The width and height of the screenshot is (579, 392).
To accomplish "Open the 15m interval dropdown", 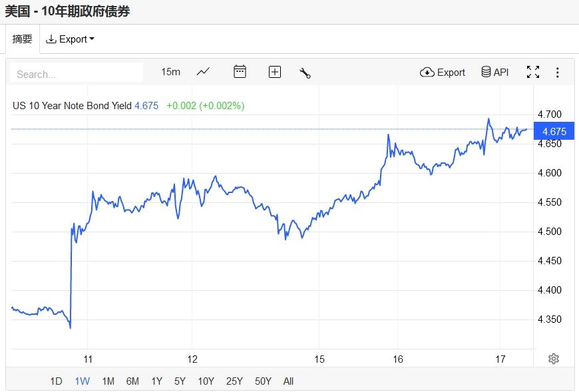I will click(x=170, y=72).
